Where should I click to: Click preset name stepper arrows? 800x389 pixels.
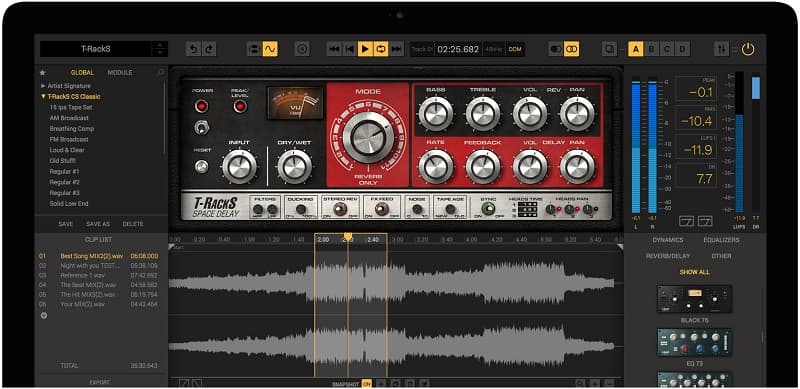(x=160, y=49)
